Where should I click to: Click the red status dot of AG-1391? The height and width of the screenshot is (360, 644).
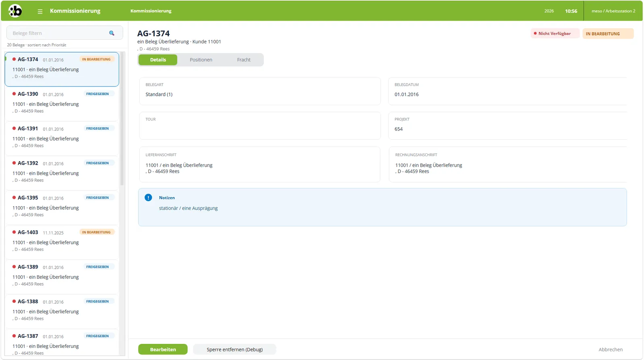tap(14, 128)
